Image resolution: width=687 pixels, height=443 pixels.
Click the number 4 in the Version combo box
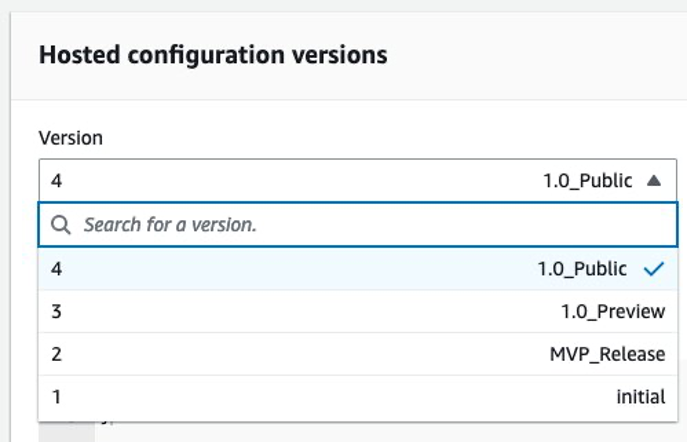56,181
